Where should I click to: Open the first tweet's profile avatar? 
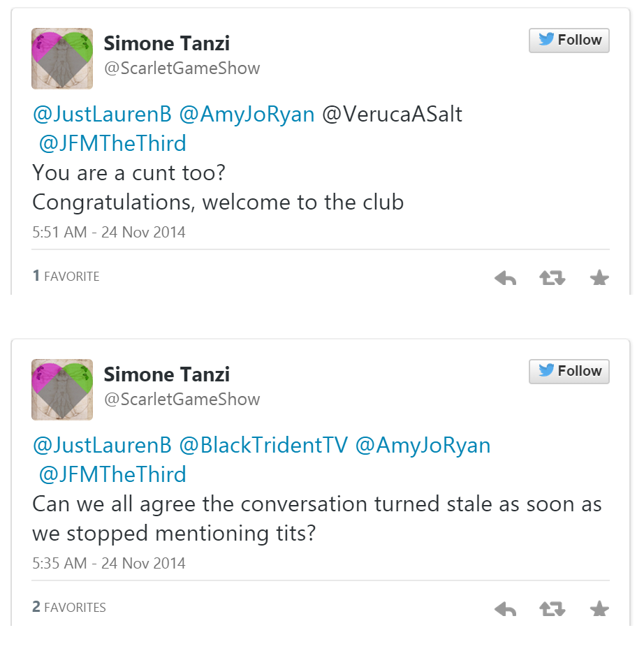(62, 59)
